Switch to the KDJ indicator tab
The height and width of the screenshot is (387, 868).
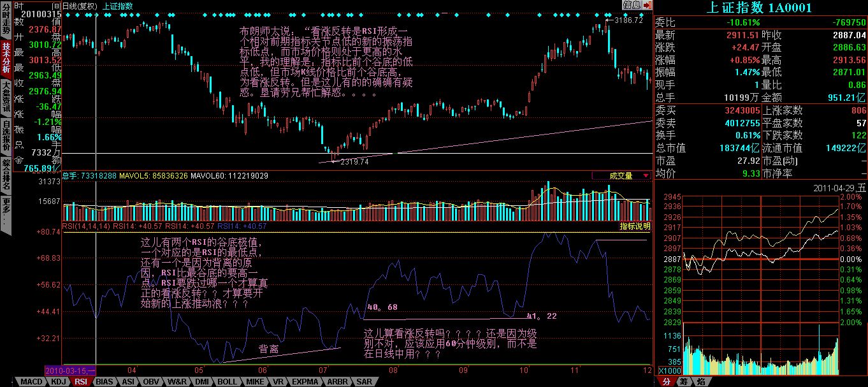[x=57, y=382]
